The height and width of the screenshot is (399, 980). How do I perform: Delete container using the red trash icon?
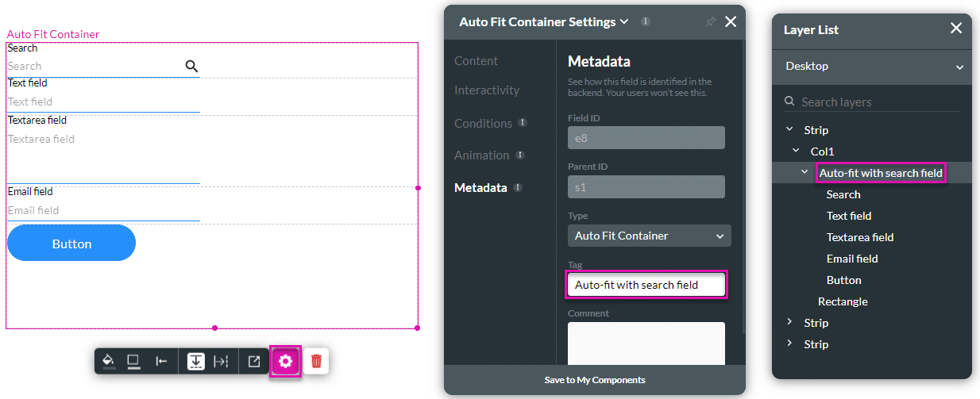click(316, 361)
